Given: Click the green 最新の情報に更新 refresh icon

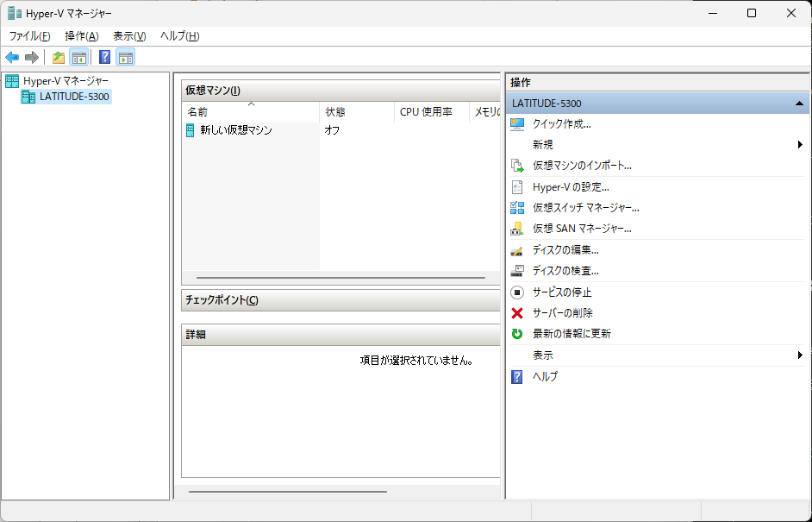Looking at the screenshot, I should (517, 334).
